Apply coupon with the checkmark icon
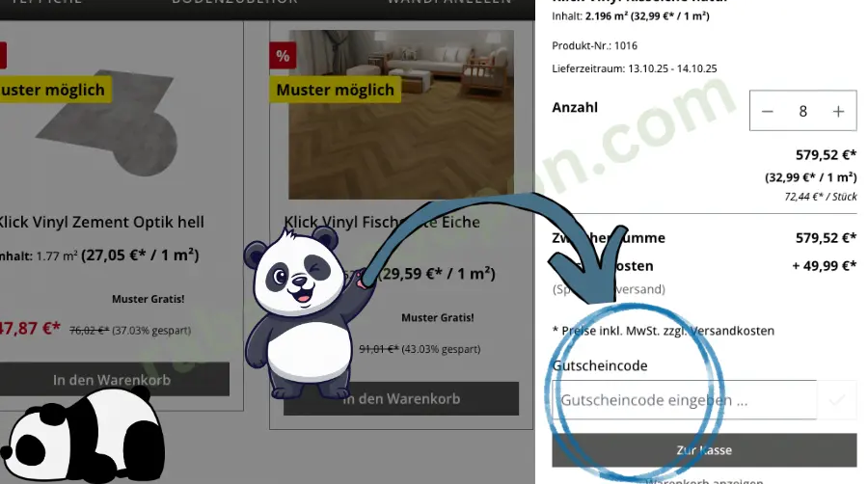Screen dimensions: 868x484 [836, 399]
